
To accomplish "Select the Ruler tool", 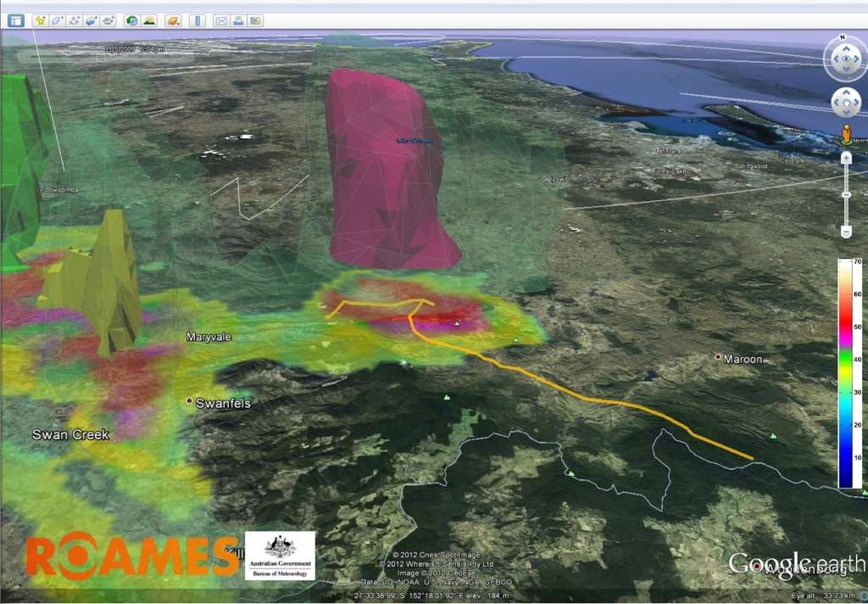I will (196, 20).
